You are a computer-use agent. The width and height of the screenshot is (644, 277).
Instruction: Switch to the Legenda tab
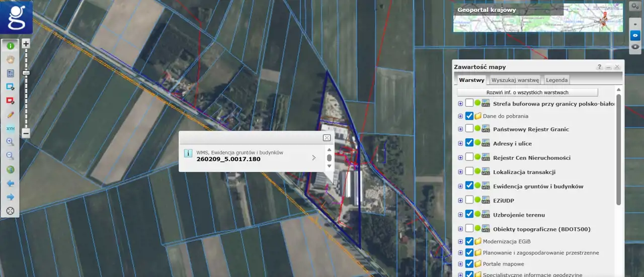tap(556, 80)
